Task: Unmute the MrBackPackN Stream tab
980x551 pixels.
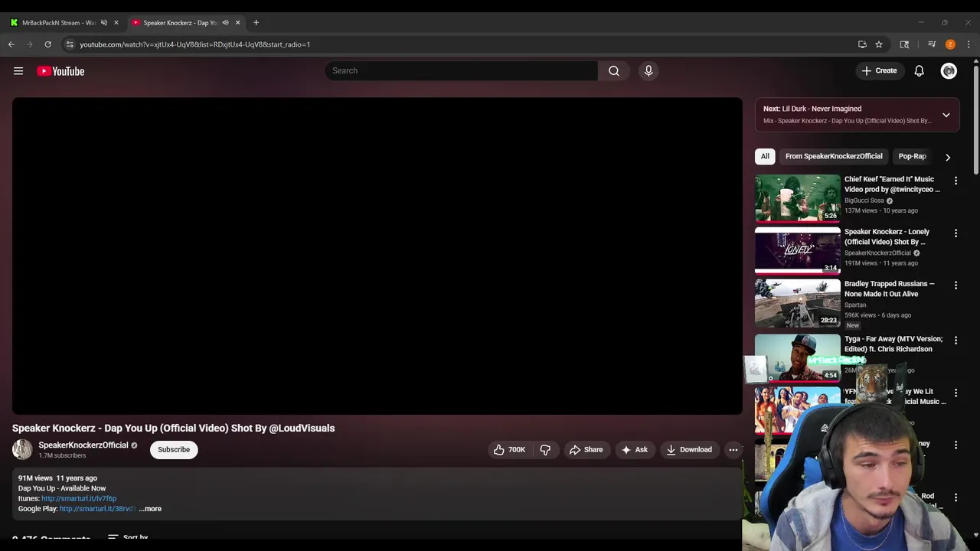Action: (103, 22)
